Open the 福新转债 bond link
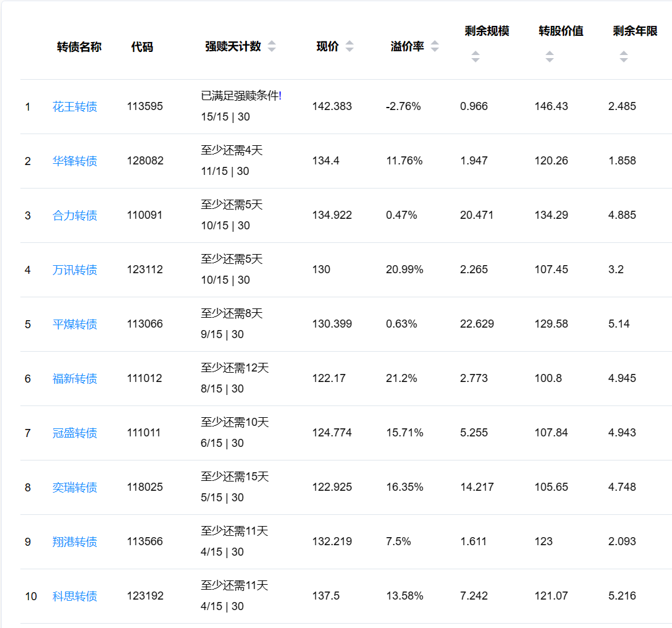The image size is (672, 628). (75, 379)
